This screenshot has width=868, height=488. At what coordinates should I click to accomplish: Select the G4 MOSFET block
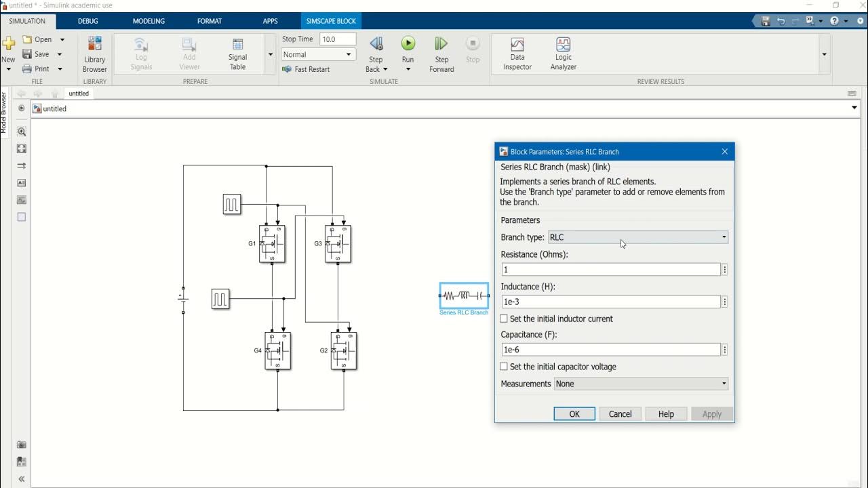coord(277,350)
